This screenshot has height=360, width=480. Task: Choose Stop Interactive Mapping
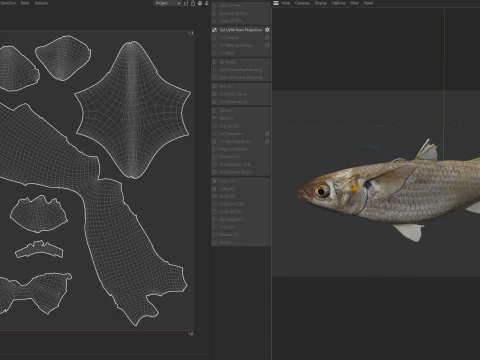tap(241, 77)
